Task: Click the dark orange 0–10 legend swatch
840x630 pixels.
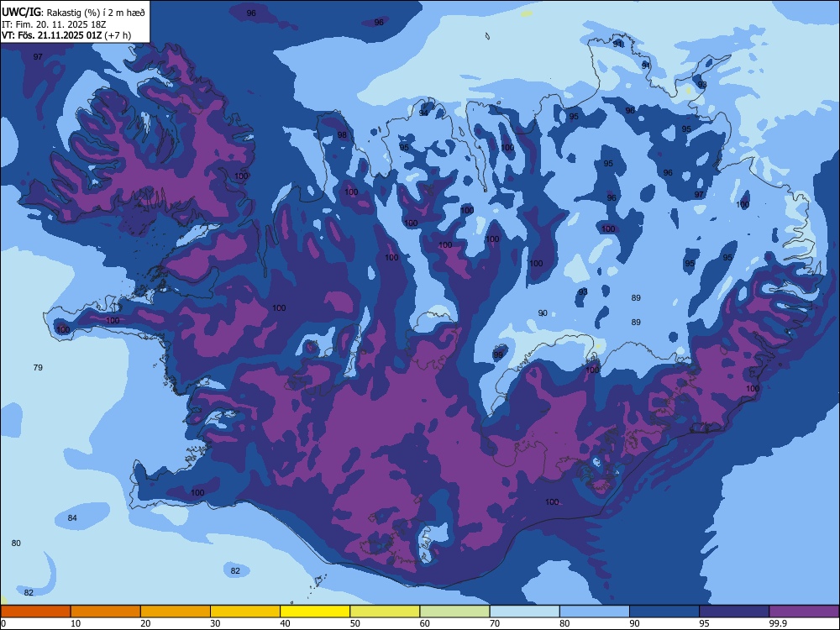Action: [x=35, y=612]
